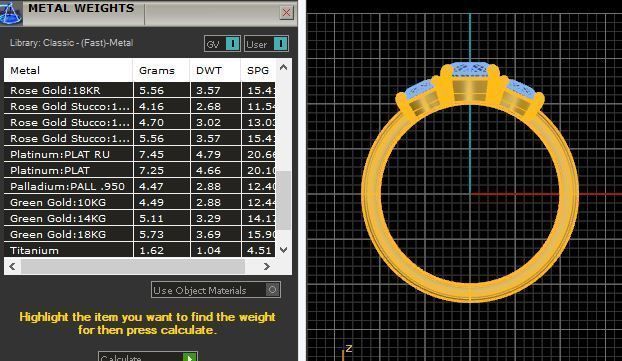Viewport: 622px width, 361px height.
Task: Click the vertical scrollbar thumb
Action: pyautogui.click(x=283, y=200)
